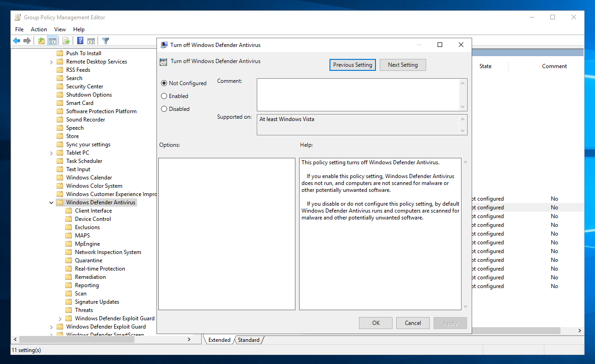
Task: Toggle Show/Hide Console Tree toolbar icon
Action: [52, 41]
